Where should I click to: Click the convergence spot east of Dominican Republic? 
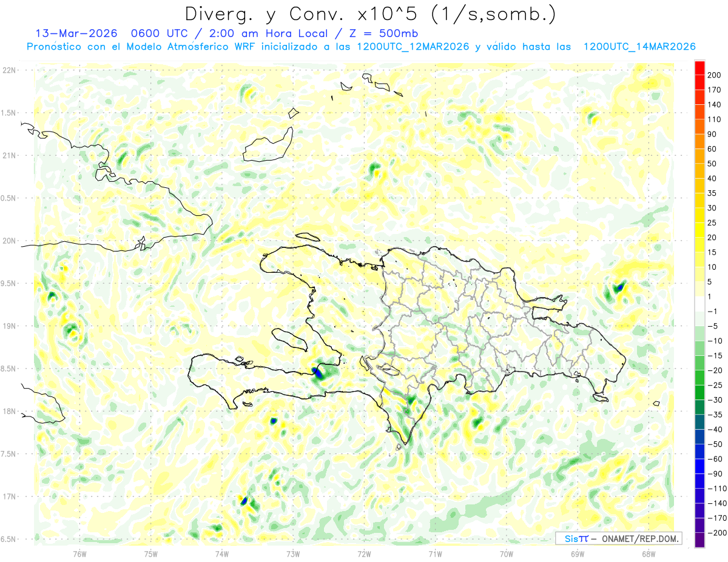coord(619,287)
